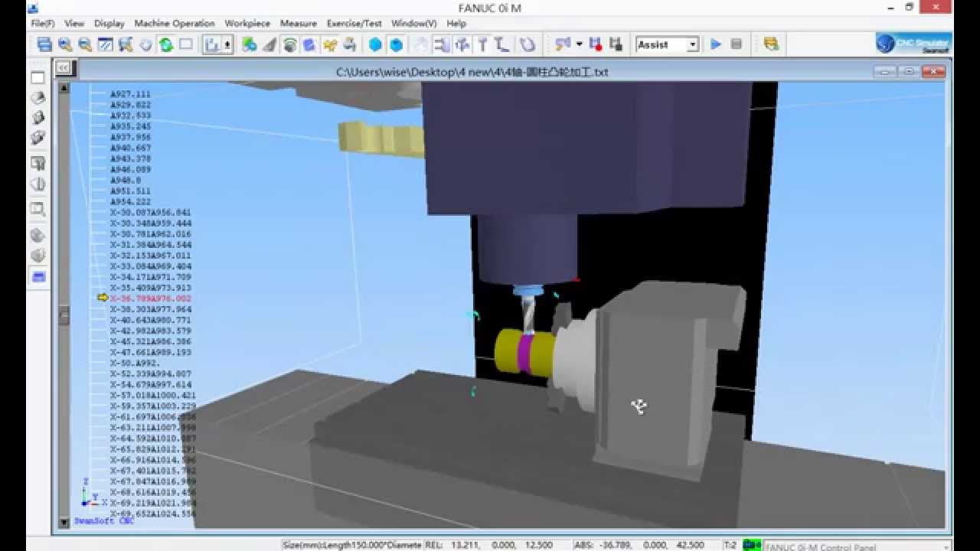Screen dimensions: 980x551
Task: Click the yellow figure toolbar icon
Action: click(330, 44)
